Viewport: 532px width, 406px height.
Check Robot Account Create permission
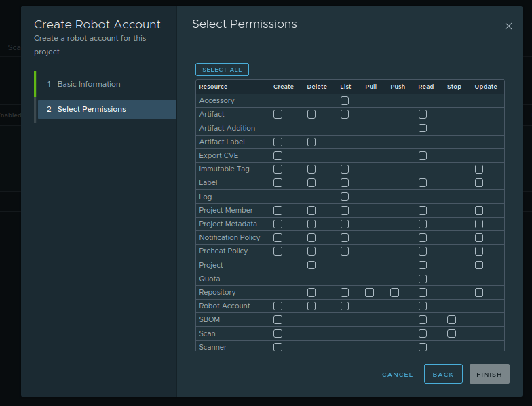coord(278,306)
